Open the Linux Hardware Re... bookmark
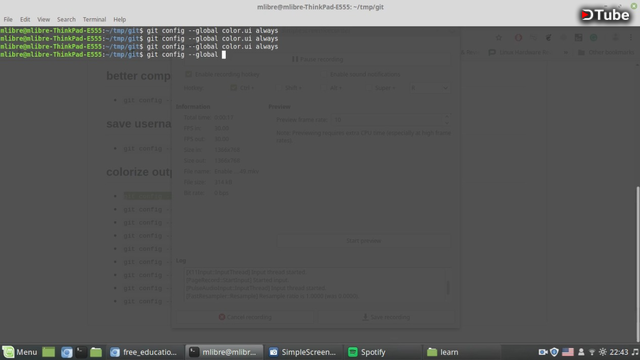 tap(520, 52)
